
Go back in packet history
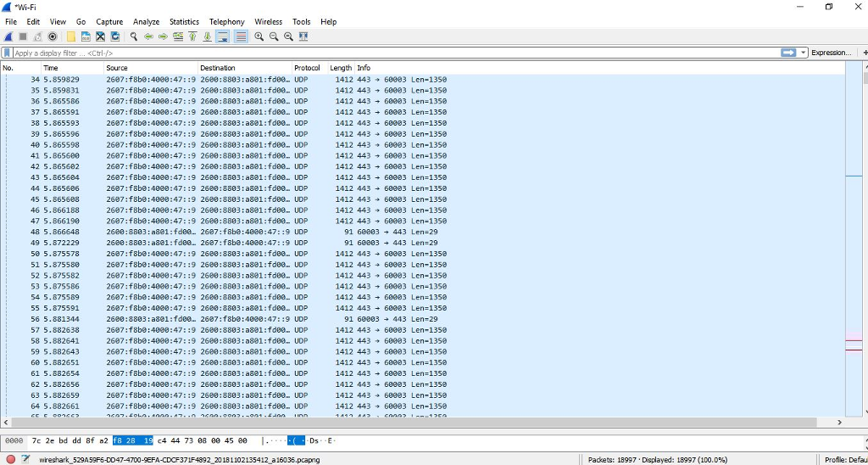(148, 36)
